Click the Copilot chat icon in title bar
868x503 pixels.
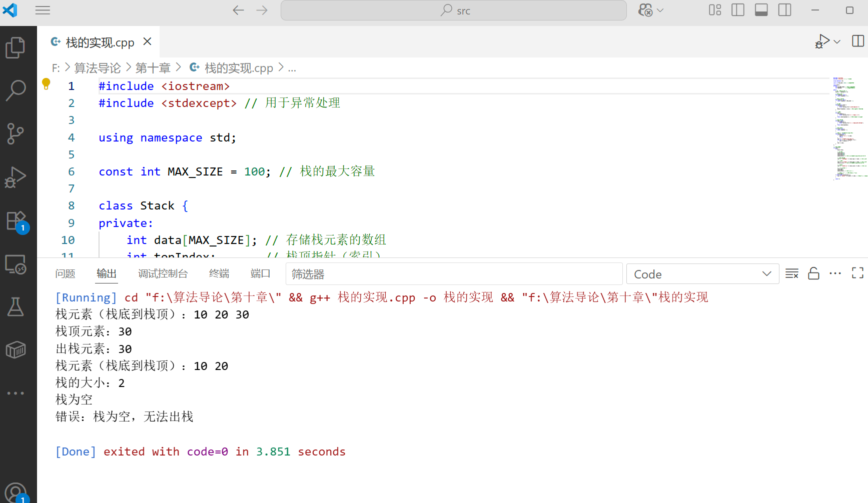(645, 10)
